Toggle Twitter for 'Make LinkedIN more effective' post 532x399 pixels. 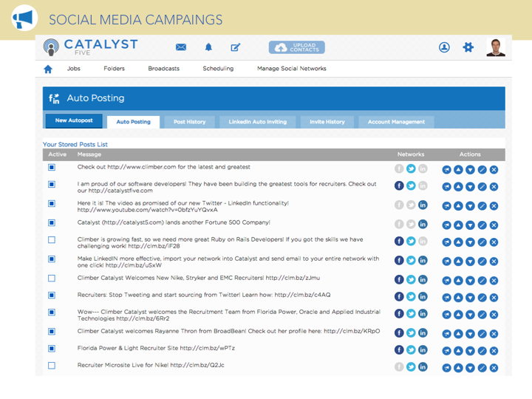[x=411, y=261]
